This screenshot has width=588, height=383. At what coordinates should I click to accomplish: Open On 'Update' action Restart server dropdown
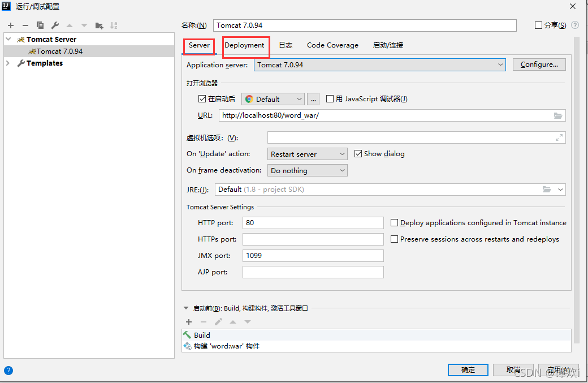307,154
